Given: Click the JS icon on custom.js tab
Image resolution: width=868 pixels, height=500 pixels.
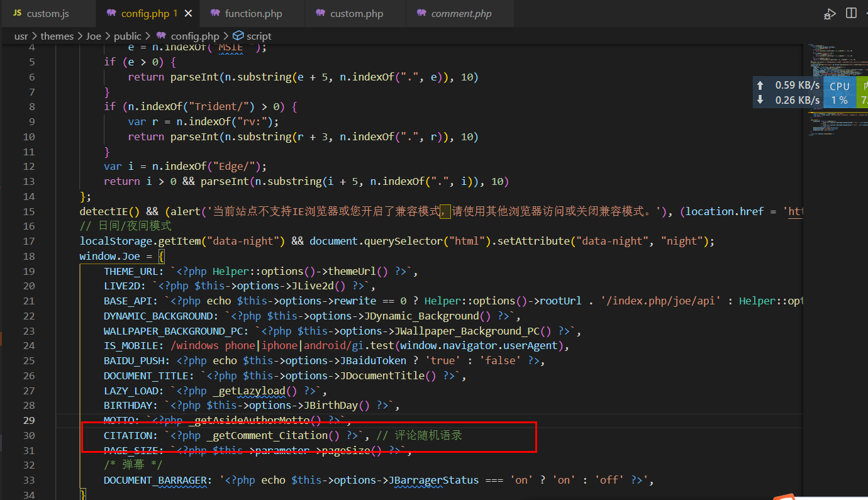Looking at the screenshot, I should point(17,13).
